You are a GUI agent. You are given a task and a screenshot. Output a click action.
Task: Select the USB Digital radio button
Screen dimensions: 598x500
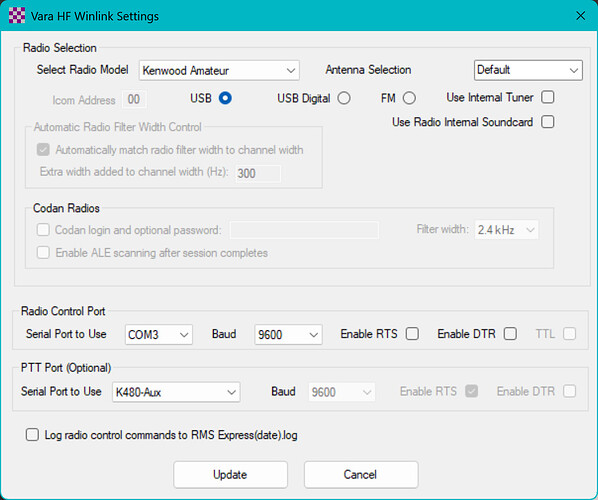(344, 98)
